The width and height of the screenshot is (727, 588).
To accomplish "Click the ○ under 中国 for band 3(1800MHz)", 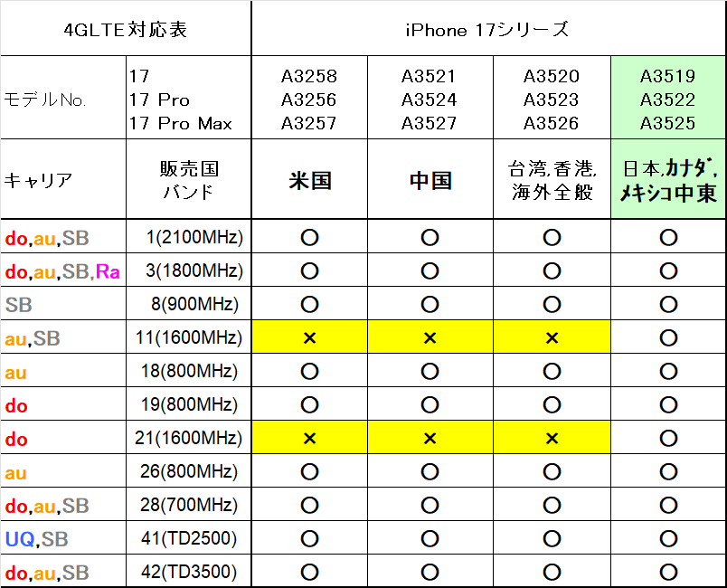I will (x=430, y=270).
